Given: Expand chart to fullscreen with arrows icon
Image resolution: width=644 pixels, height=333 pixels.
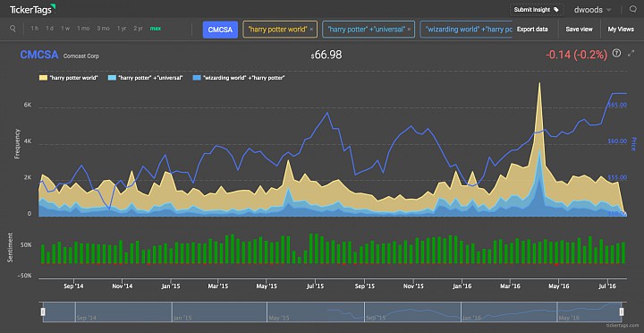Looking at the screenshot, I should (631, 53).
